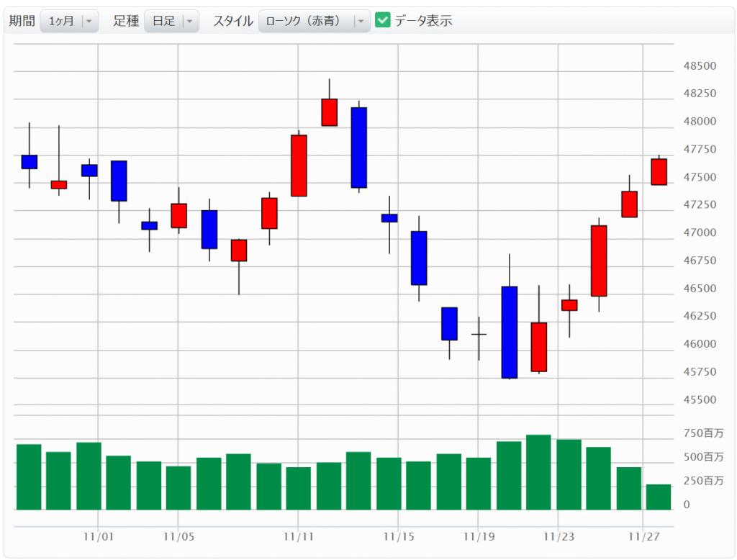Click the tall blue candle bottoming at 45750
737x560 pixels.
pyautogui.click(x=509, y=332)
